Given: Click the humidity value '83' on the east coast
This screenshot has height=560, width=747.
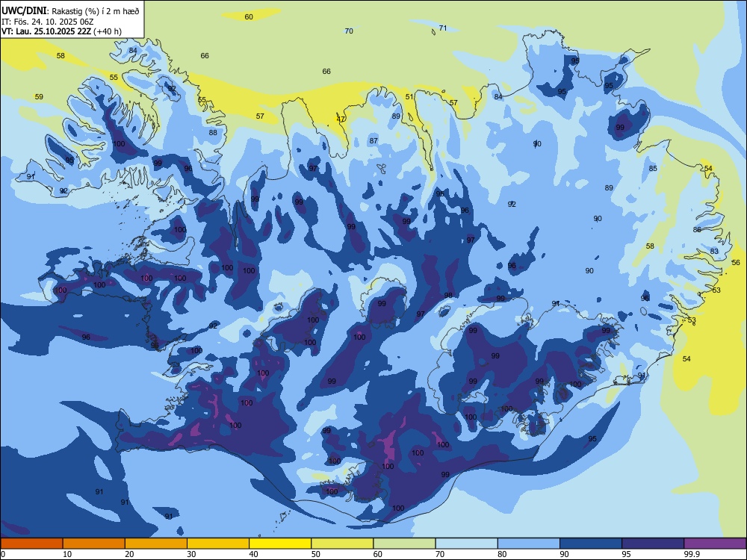Looking at the screenshot, I should 714,251.
